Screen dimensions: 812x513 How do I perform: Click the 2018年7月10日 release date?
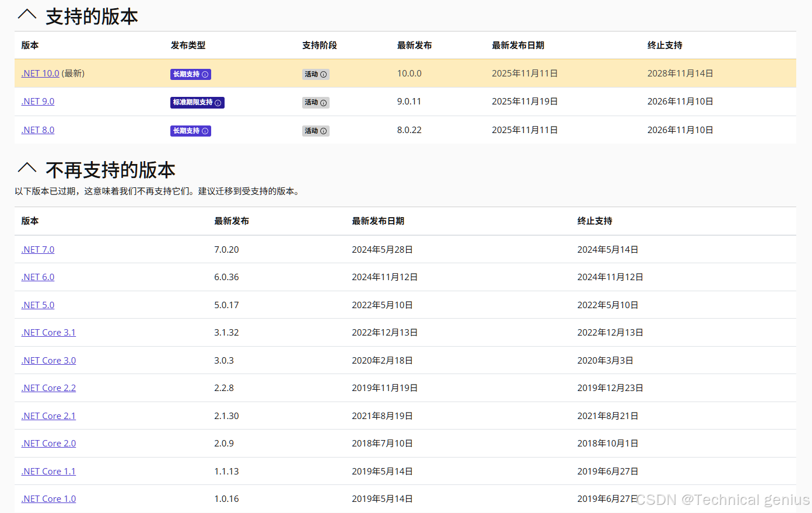[382, 444]
